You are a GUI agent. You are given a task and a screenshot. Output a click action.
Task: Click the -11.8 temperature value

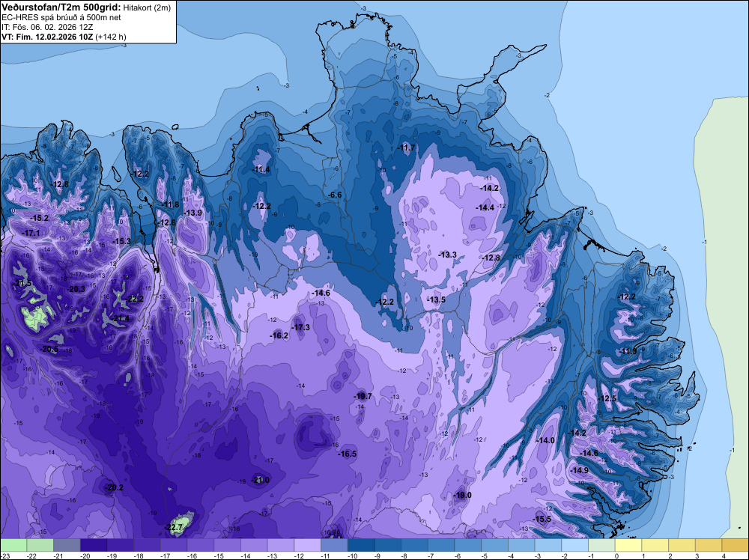pos(171,205)
